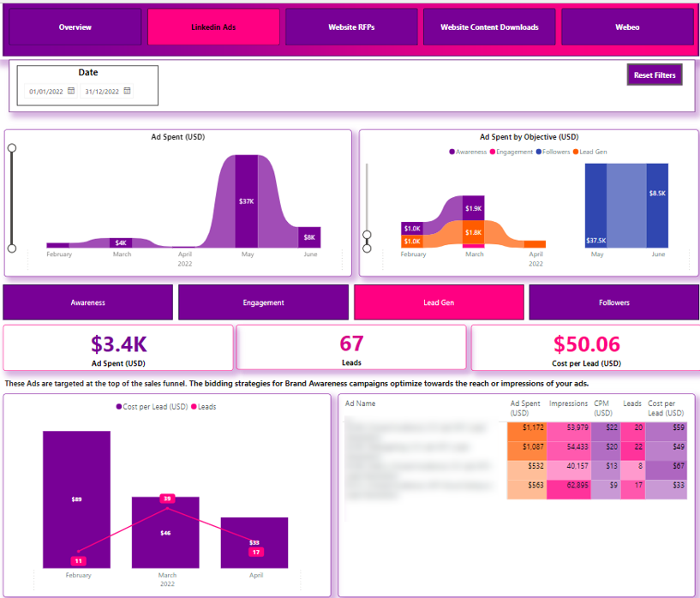Choose the Followers objective filter button

point(613,302)
